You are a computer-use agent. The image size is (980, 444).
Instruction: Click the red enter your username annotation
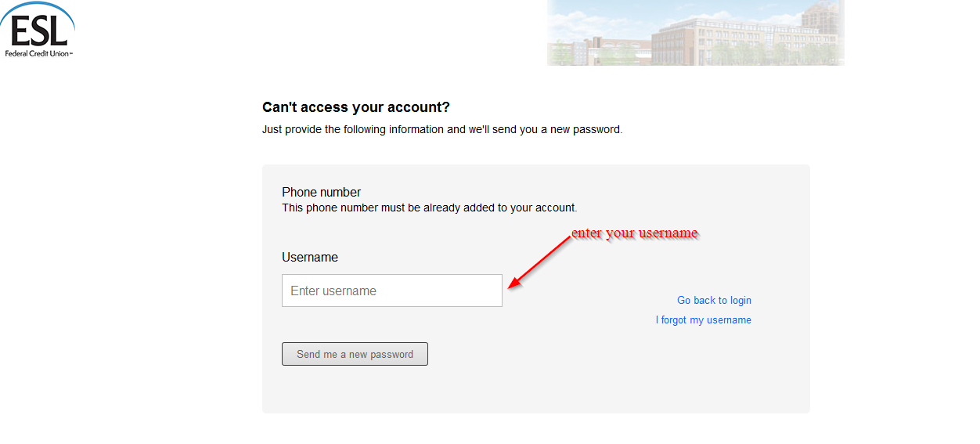(x=634, y=233)
